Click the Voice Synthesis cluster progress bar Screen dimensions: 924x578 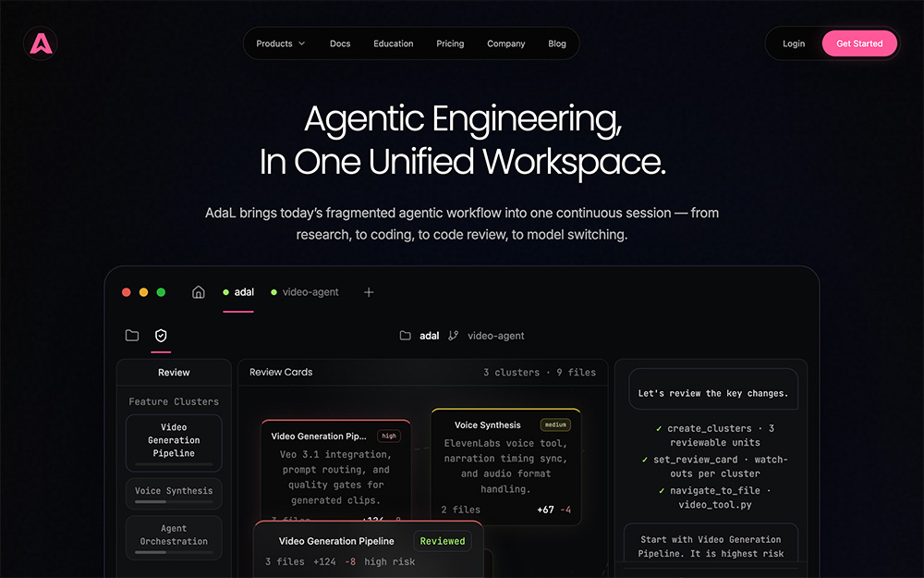tap(174, 502)
